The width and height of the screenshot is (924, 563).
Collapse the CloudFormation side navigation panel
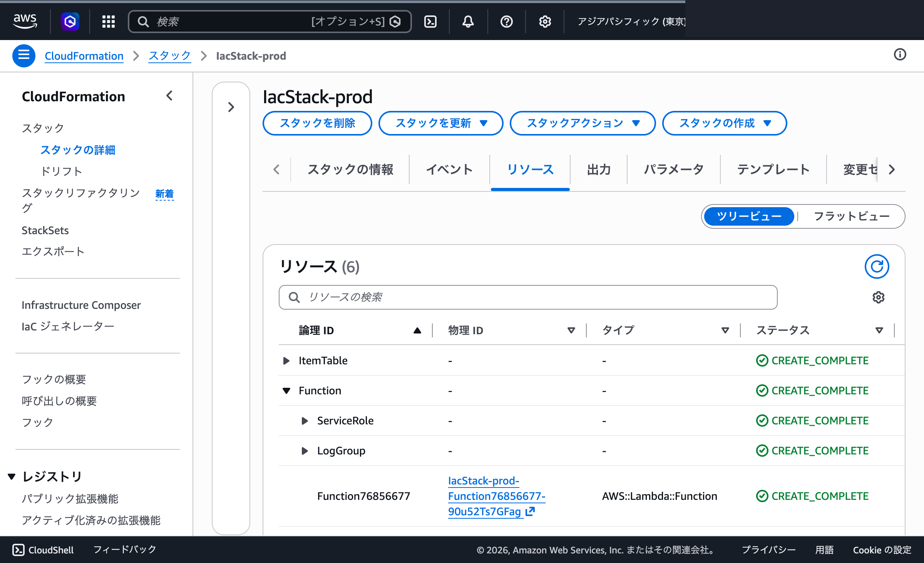(x=169, y=96)
